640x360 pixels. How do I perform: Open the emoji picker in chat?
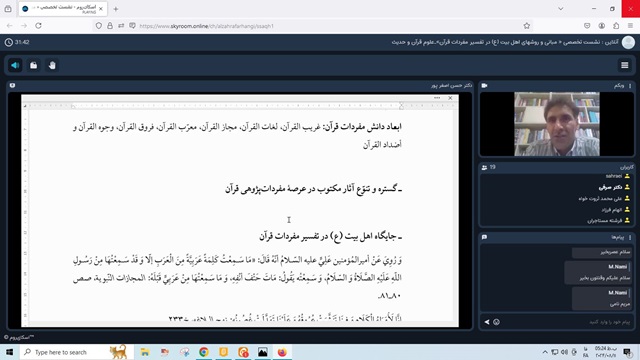click(496, 322)
